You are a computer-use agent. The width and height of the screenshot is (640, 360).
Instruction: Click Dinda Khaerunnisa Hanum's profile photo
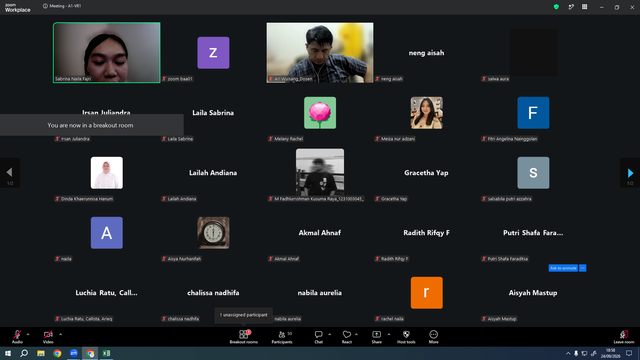[x=107, y=173]
